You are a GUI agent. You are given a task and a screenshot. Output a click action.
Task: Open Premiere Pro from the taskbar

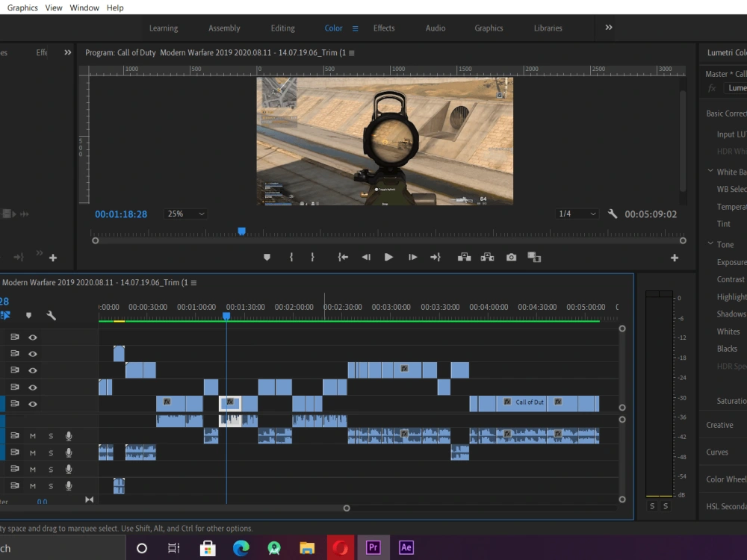click(x=373, y=547)
